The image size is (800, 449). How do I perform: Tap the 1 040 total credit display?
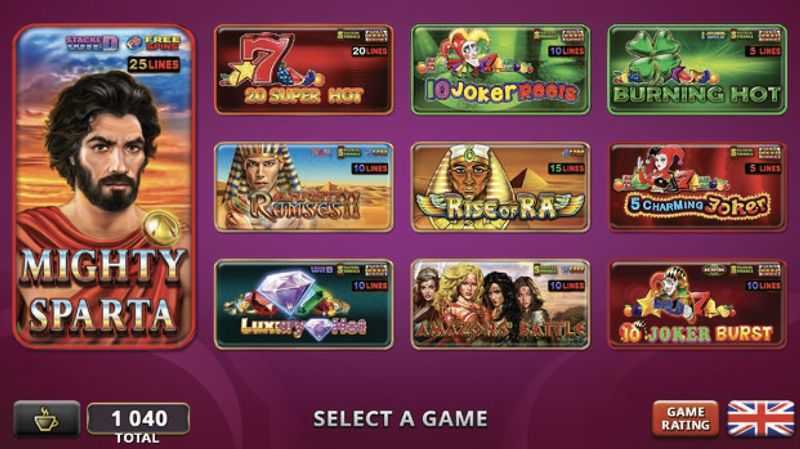138,419
